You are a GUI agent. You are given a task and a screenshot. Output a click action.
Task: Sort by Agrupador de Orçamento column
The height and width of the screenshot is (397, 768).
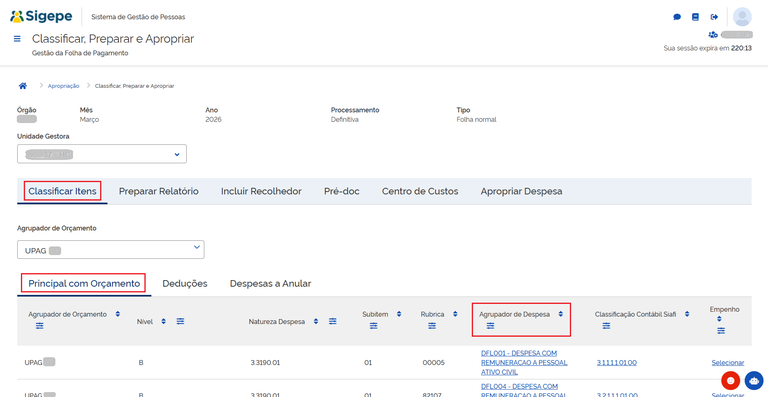(118, 314)
